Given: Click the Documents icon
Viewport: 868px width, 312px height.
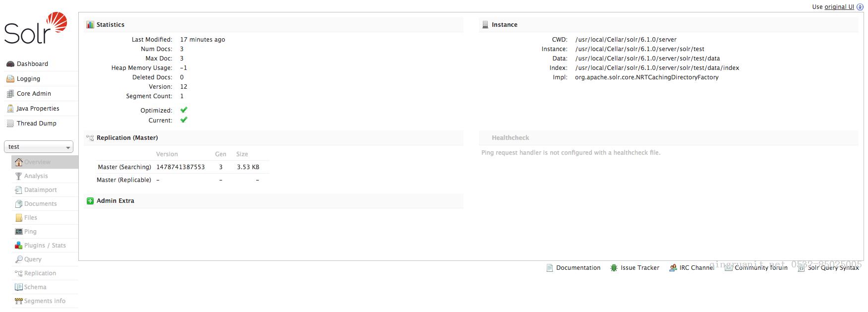Looking at the screenshot, I should [19, 204].
